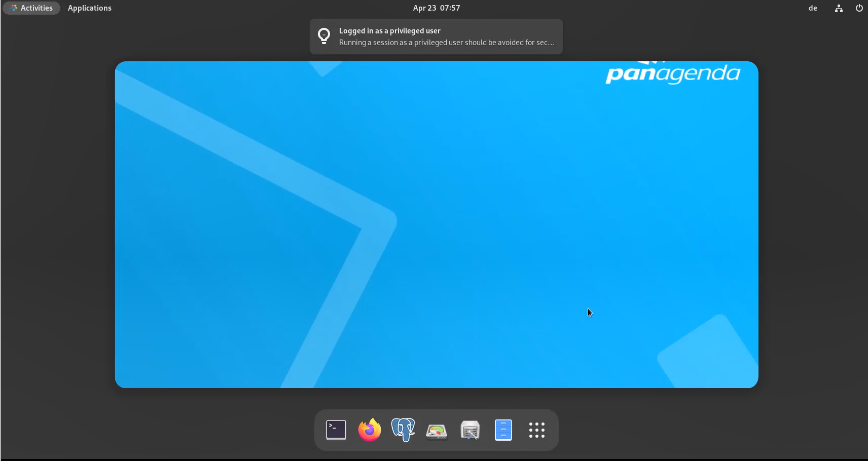Show all applications grid
This screenshot has height=461, width=868.
[x=537, y=430]
